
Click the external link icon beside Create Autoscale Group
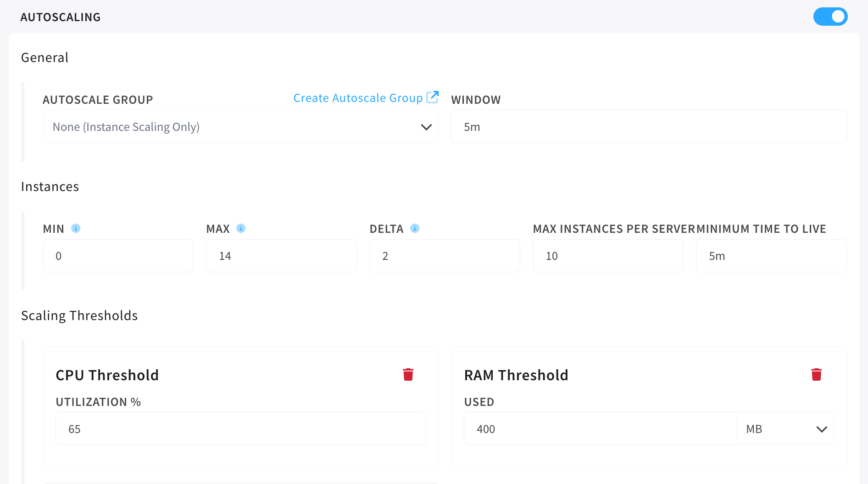click(x=432, y=97)
